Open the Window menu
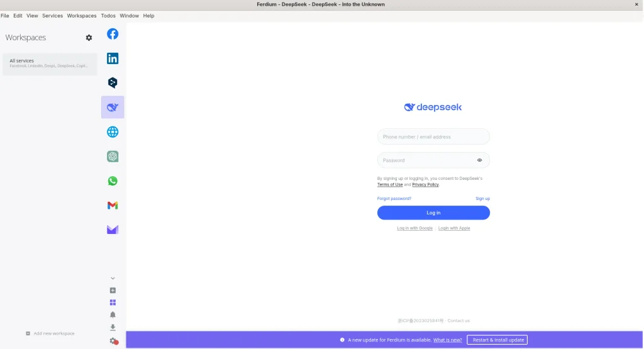Screen dimensions: 644x349 (130, 16)
